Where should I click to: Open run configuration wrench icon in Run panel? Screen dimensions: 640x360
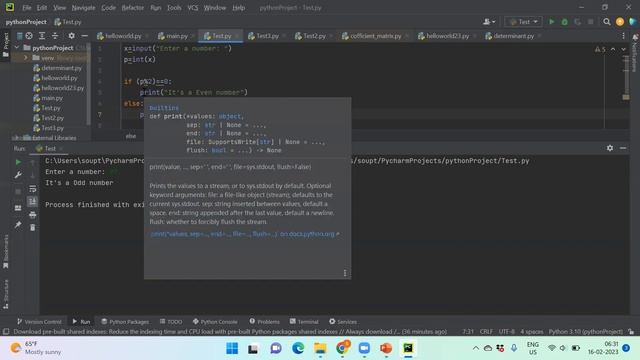(18, 175)
